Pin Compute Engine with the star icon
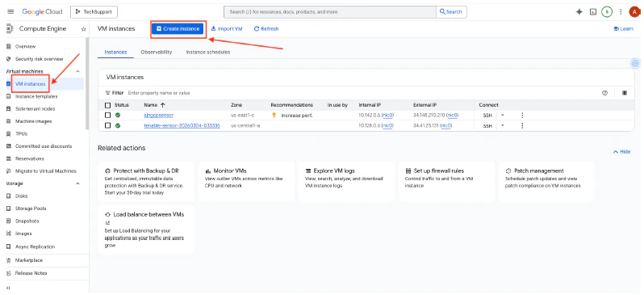The height and width of the screenshot is (295, 644). (83, 29)
